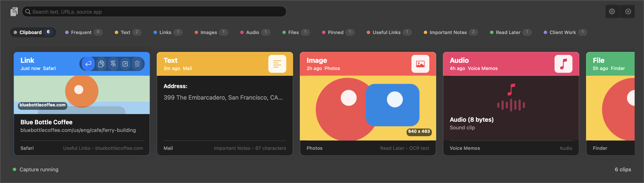Switch to the Files tab
This screenshot has height=183, width=644.
click(x=296, y=32)
